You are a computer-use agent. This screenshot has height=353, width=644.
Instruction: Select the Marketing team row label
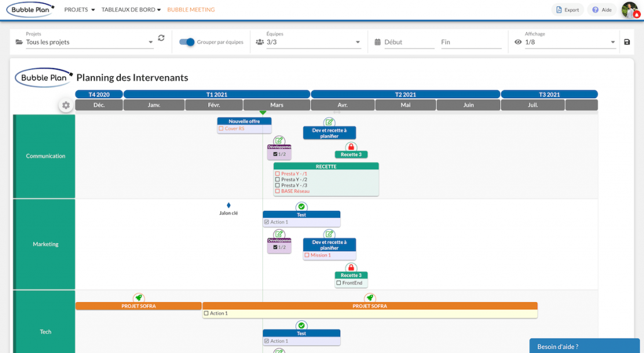click(x=45, y=244)
